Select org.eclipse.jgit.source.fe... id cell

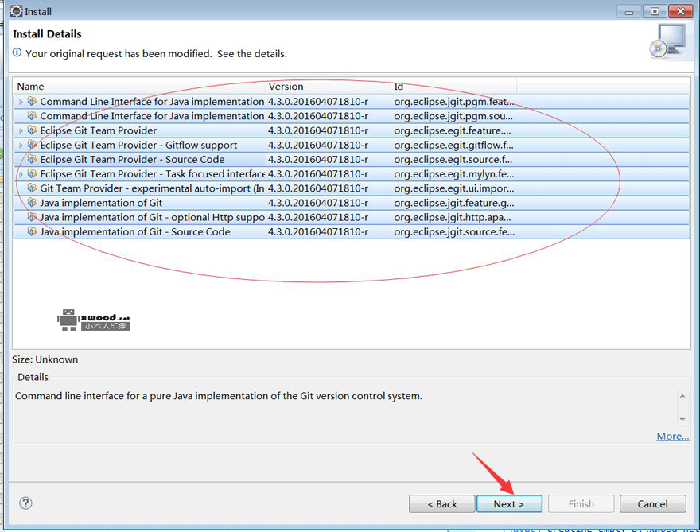(x=454, y=232)
